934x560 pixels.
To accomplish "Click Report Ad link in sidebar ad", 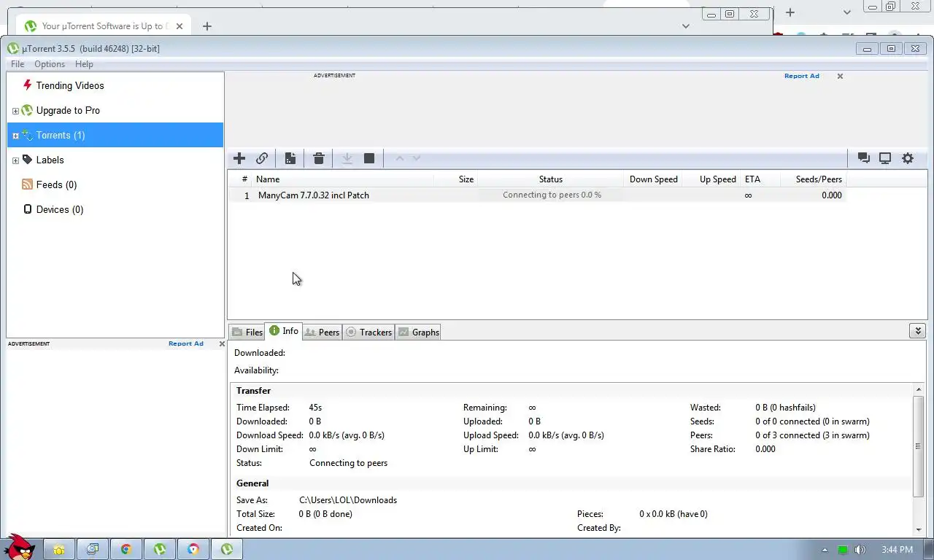I will pyautogui.click(x=185, y=343).
